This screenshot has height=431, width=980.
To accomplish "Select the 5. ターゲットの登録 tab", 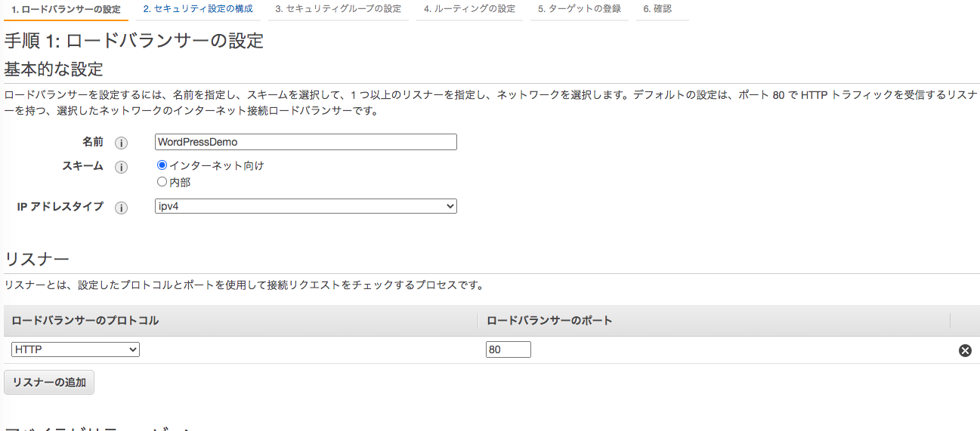I will (580, 9).
